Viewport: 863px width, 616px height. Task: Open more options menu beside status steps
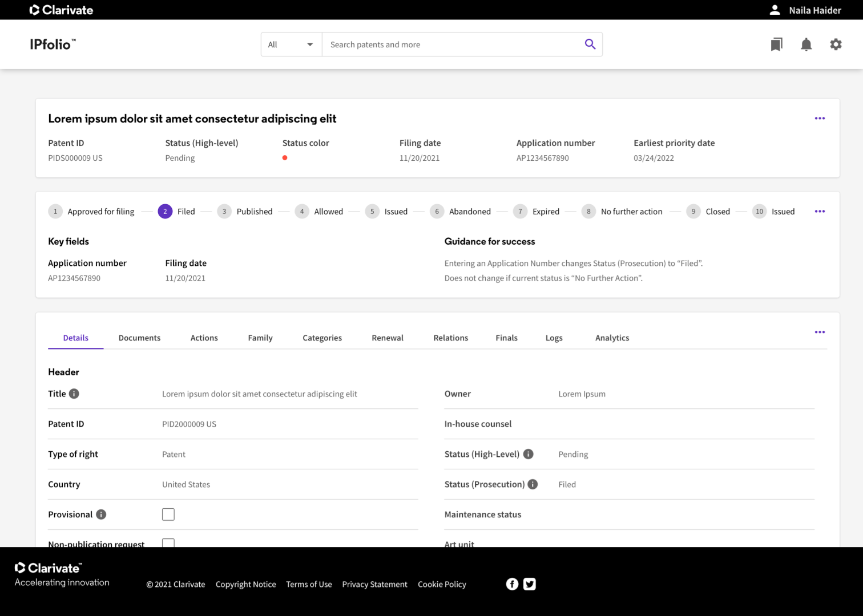pyautogui.click(x=820, y=212)
